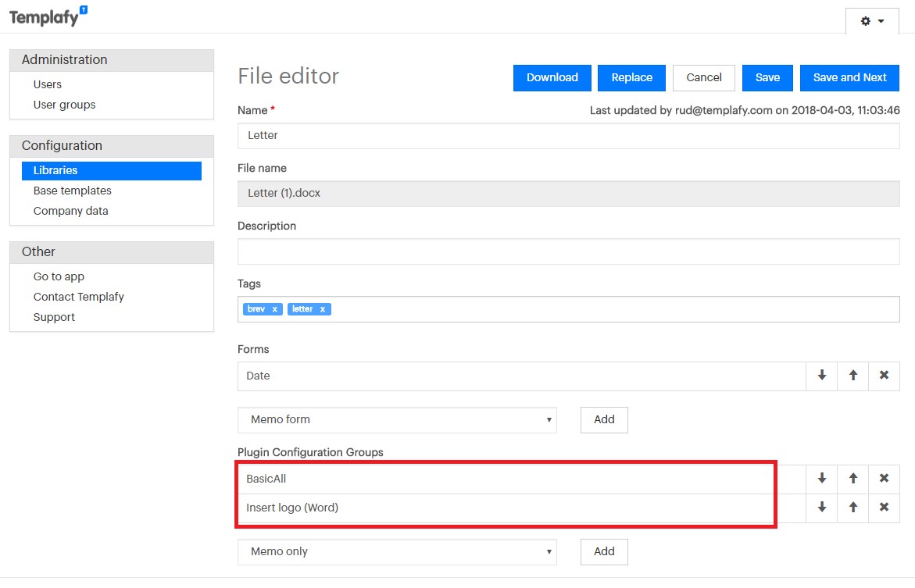Open the Memo form dropdown
The image size is (915, 588).
pos(396,419)
